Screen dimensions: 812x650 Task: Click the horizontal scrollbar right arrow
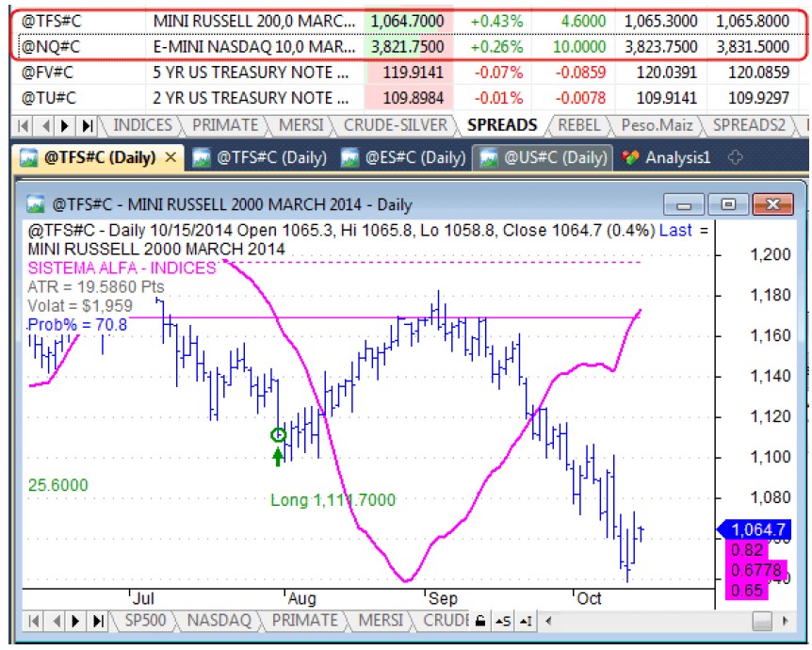(786, 621)
